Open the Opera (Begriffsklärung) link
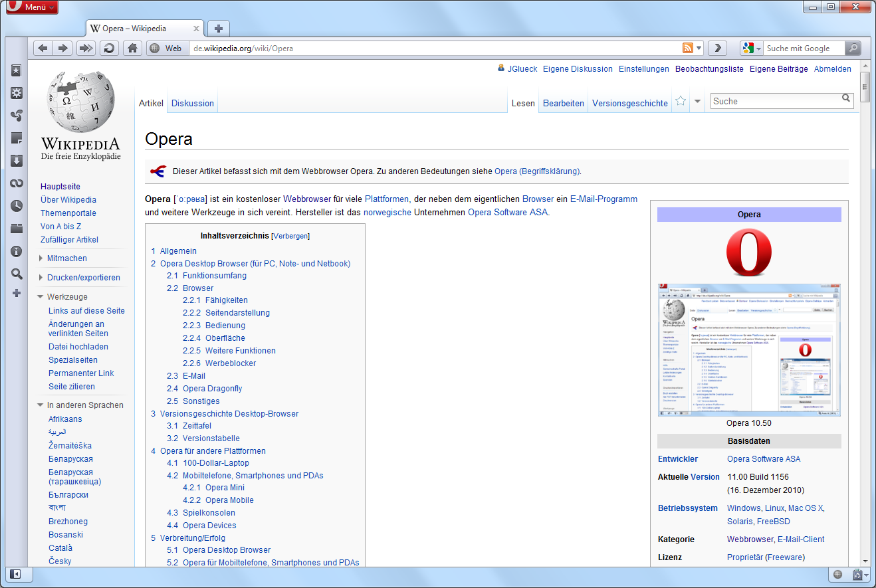This screenshot has width=876, height=588. click(537, 171)
